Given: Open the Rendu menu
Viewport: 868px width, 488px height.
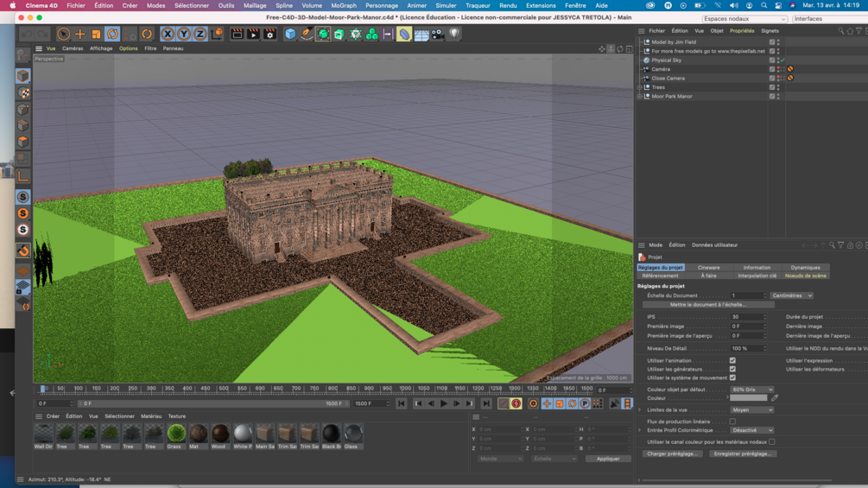Looking at the screenshot, I should point(508,5).
